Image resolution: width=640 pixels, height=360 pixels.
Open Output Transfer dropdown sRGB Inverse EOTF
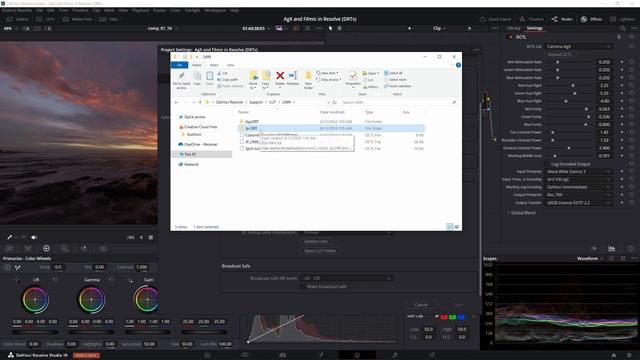pyautogui.click(x=578, y=203)
